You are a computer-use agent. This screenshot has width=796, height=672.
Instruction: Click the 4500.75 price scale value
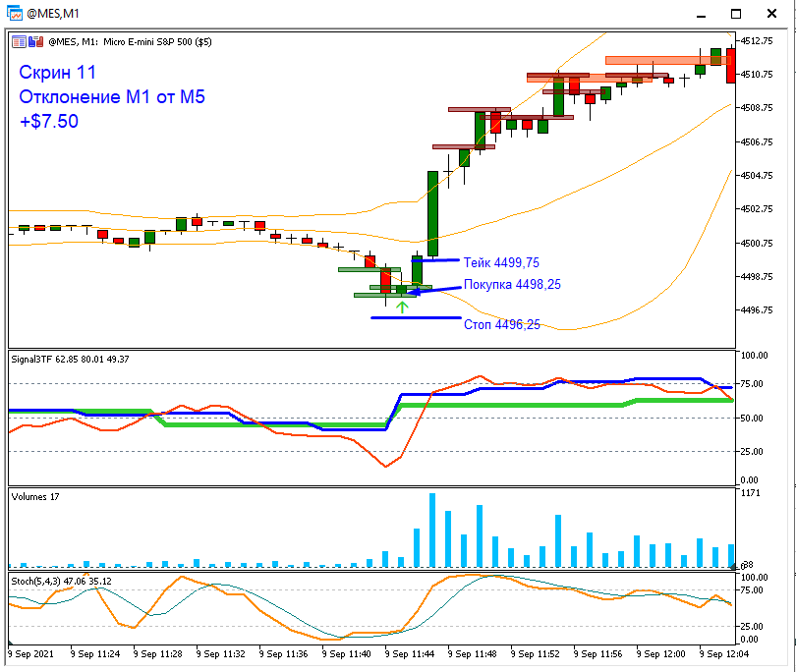click(757, 243)
